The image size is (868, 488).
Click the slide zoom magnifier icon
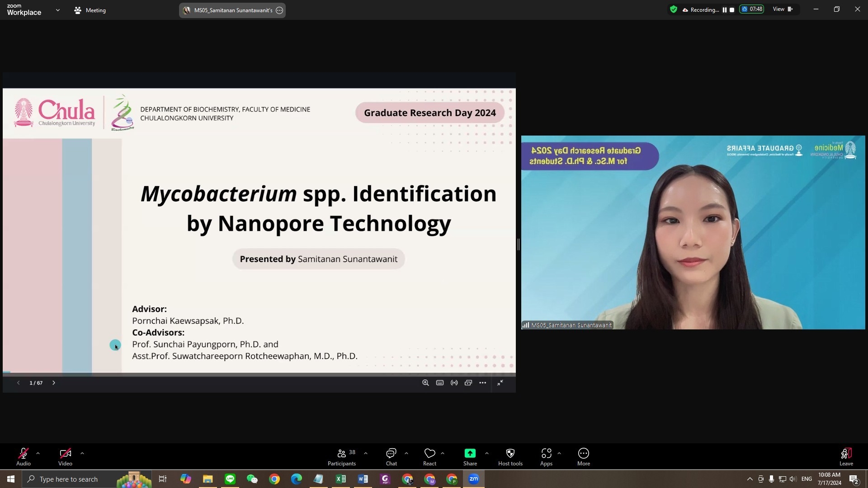tap(425, 383)
